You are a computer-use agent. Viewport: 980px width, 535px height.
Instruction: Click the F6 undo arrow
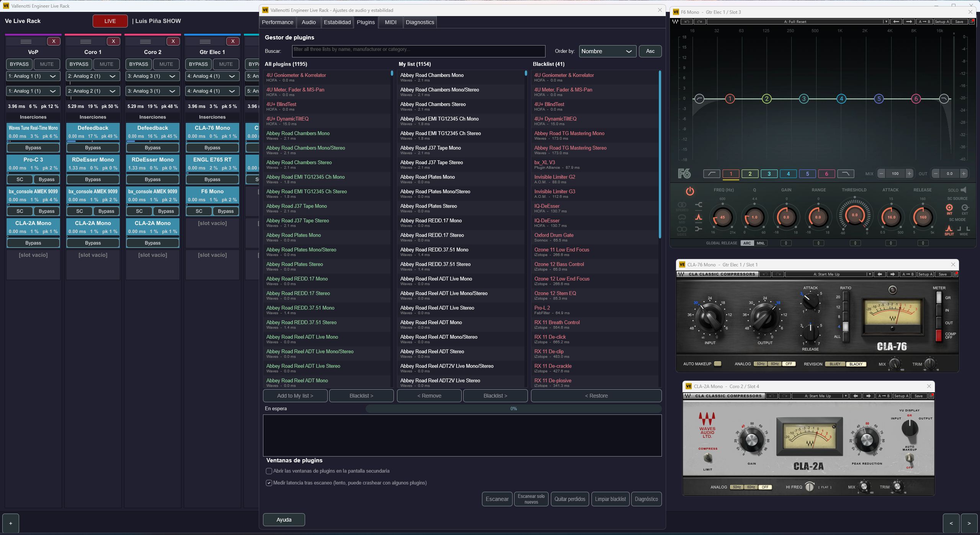point(687,22)
